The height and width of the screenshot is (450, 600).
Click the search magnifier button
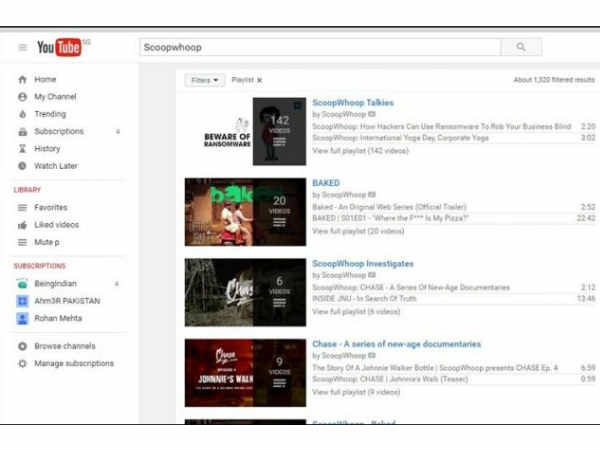point(521,47)
